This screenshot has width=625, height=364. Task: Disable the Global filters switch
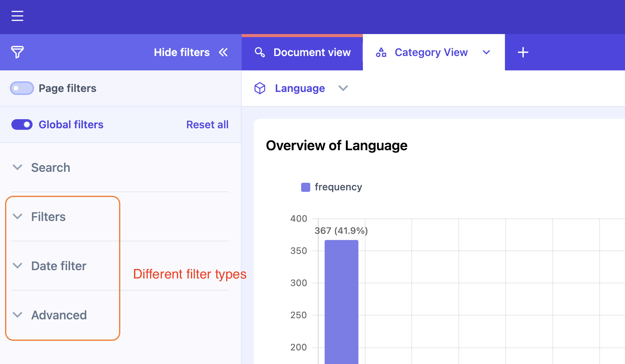click(22, 124)
